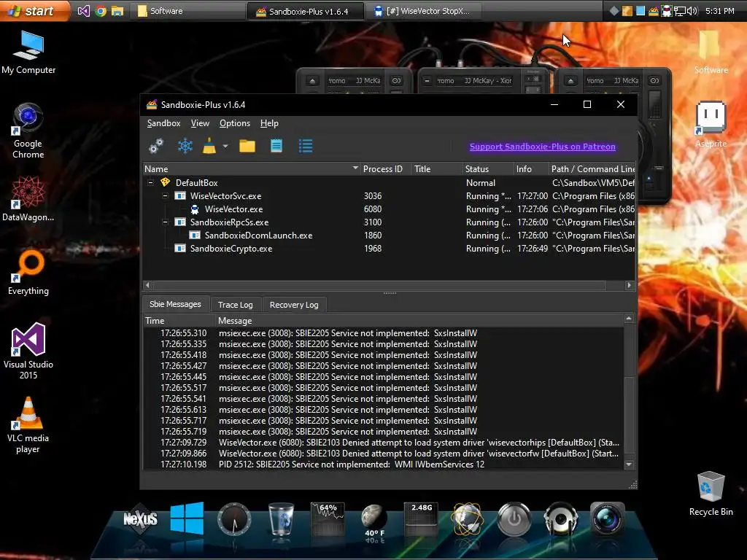Click the Windows logo dock icon
Screen dimensions: 747x560
point(187,518)
